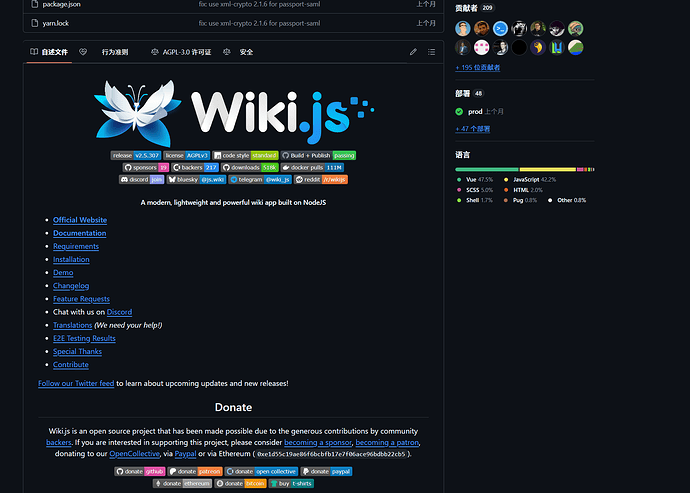Open the package.json file
This screenshot has height=493, width=690.
[x=62, y=4]
